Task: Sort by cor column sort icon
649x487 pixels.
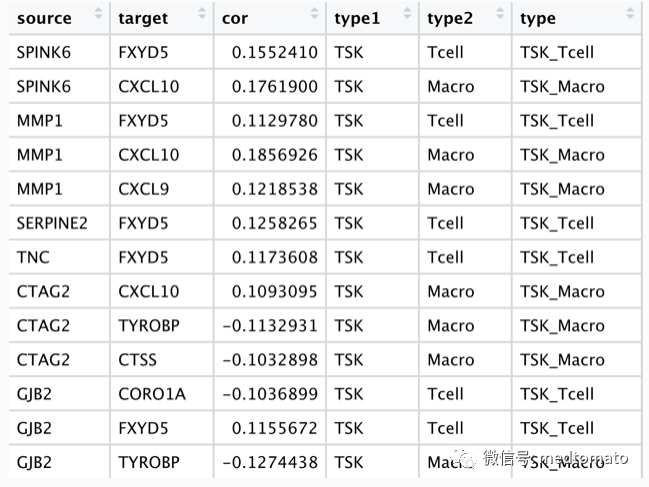Action: coord(315,14)
